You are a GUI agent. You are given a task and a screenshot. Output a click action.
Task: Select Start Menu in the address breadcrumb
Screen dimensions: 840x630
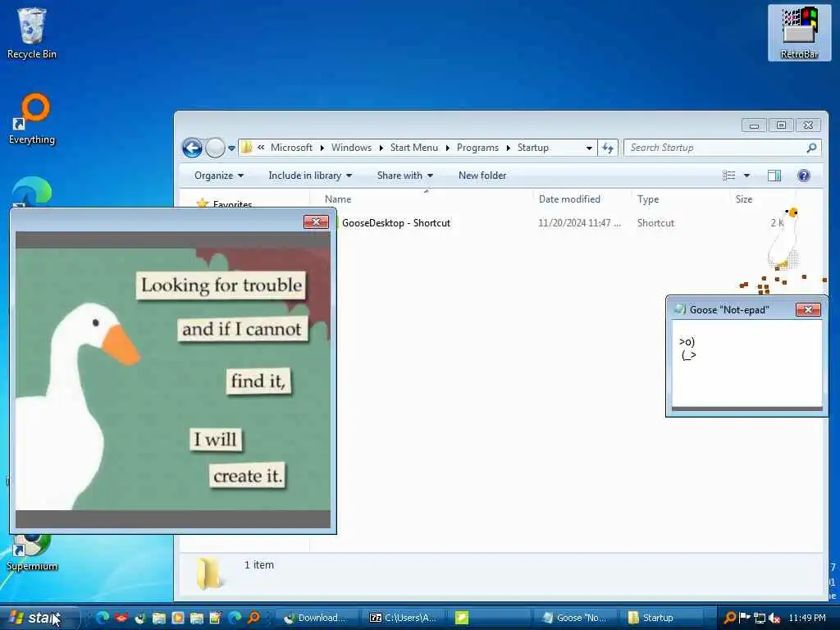click(414, 148)
